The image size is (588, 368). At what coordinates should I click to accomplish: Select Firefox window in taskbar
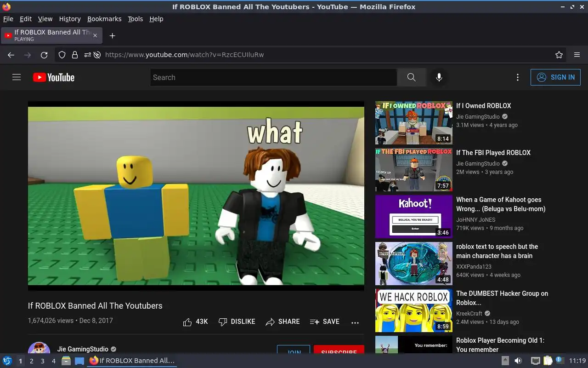[x=132, y=361]
